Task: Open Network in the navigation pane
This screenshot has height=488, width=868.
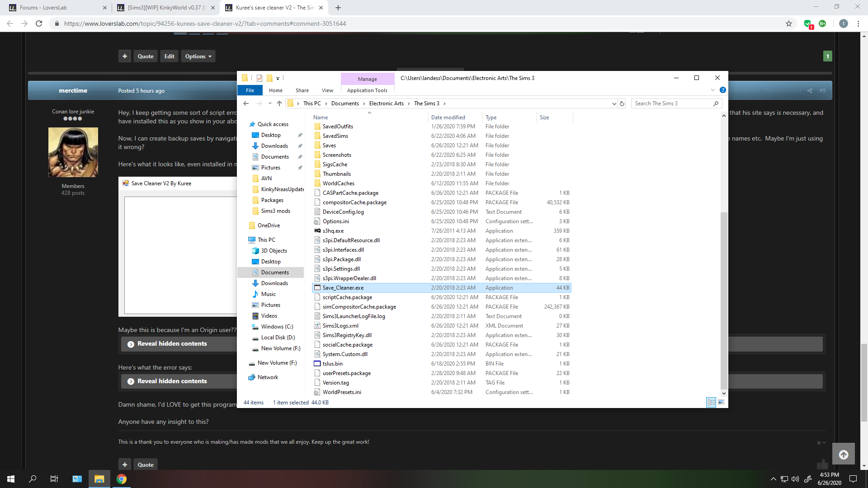Action: click(x=268, y=377)
